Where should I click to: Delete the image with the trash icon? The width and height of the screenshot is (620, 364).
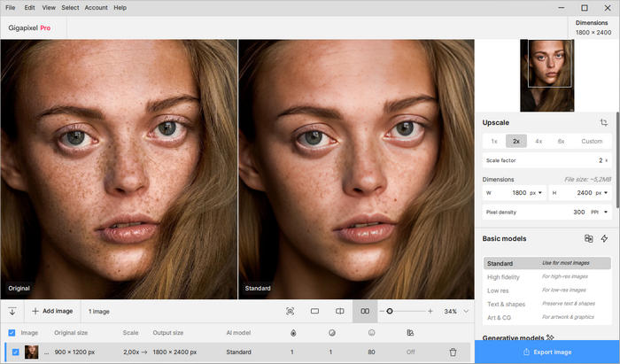tap(453, 352)
